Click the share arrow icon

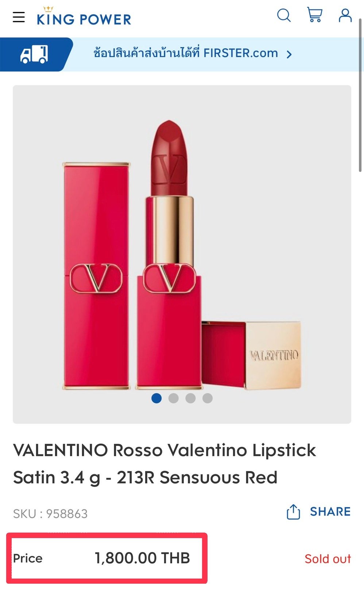[293, 512]
